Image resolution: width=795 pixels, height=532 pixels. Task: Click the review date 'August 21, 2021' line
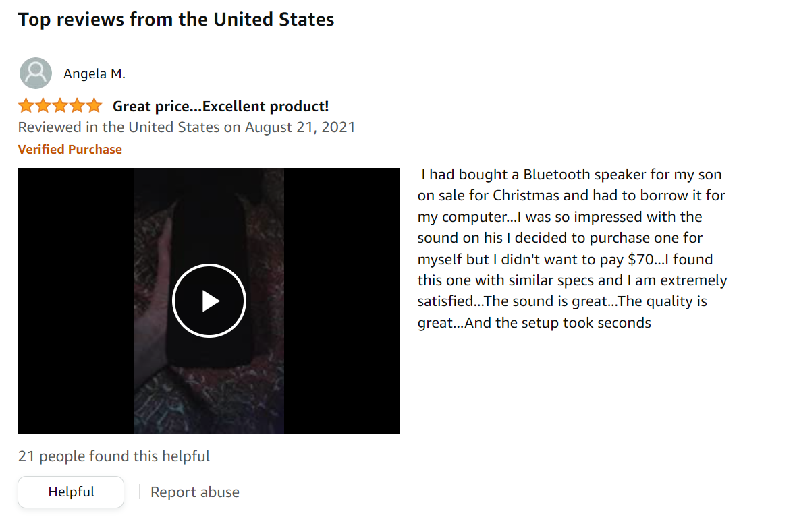pyautogui.click(x=186, y=127)
